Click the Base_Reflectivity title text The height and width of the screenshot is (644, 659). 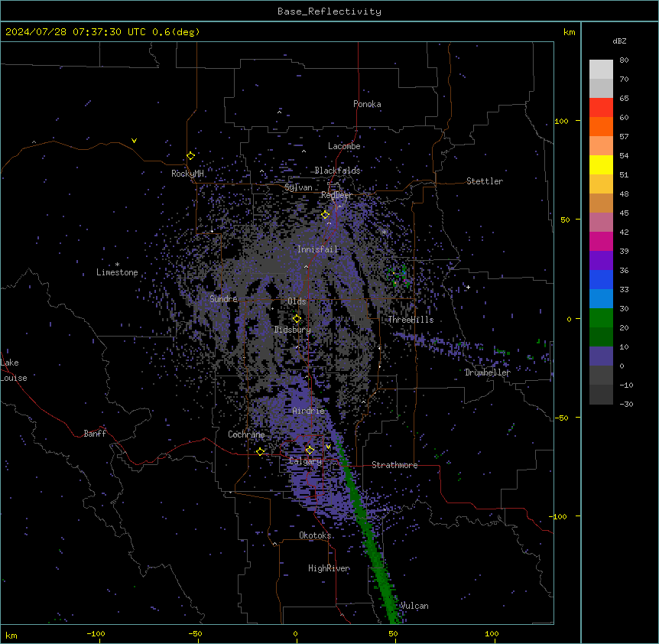click(329, 11)
